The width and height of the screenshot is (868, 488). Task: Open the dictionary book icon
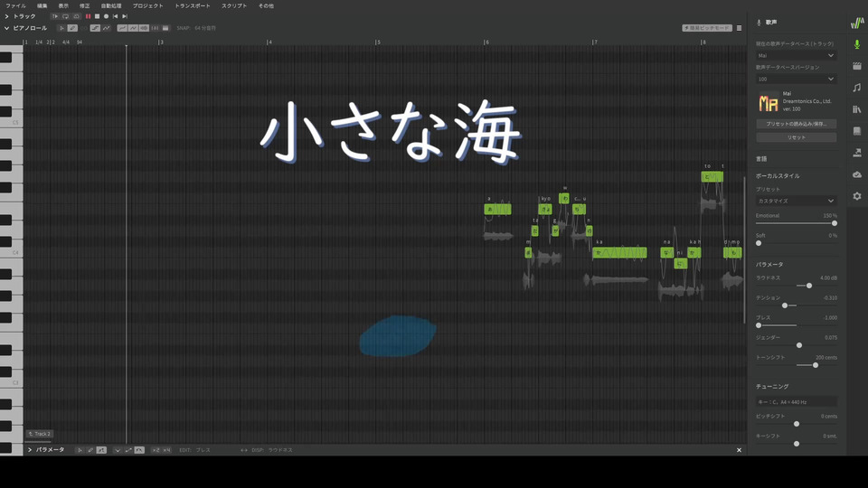[857, 131]
